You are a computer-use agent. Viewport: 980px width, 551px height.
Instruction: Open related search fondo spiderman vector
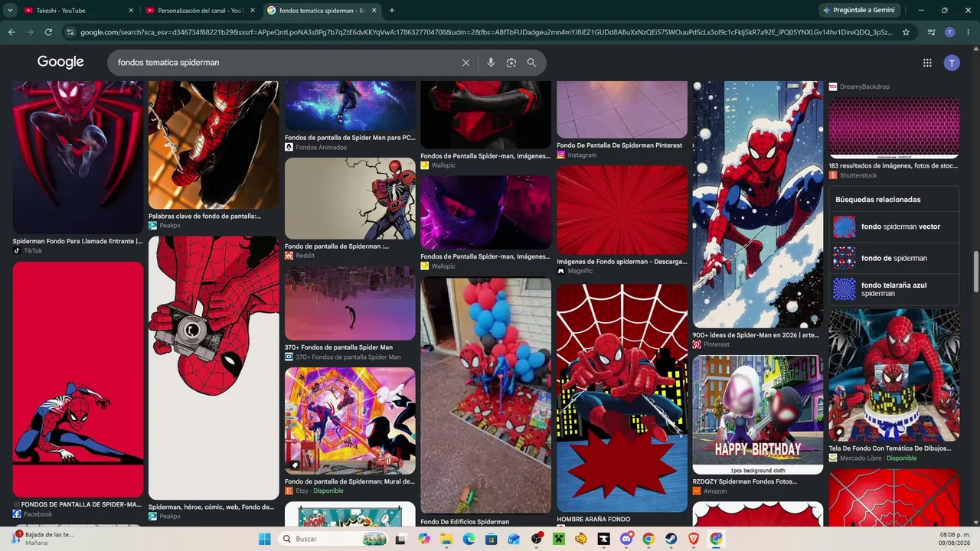pos(893,227)
